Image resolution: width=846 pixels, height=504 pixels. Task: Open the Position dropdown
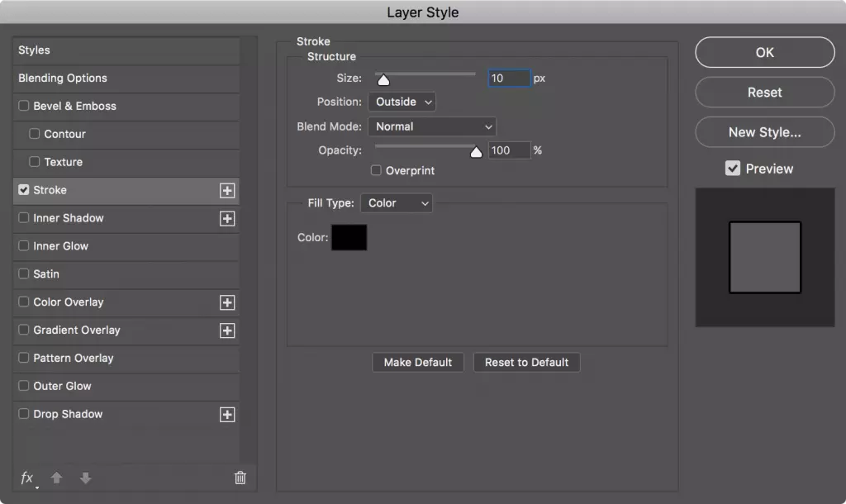click(x=402, y=102)
